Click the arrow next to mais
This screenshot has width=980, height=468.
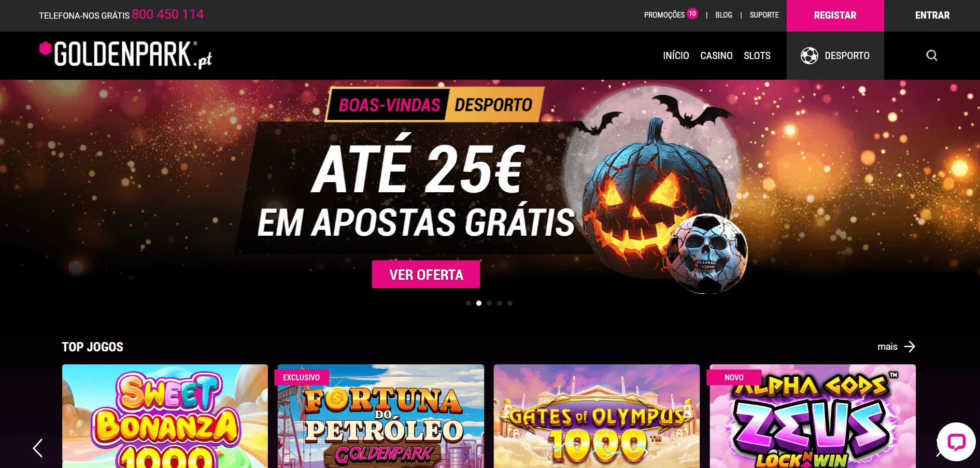(910, 347)
